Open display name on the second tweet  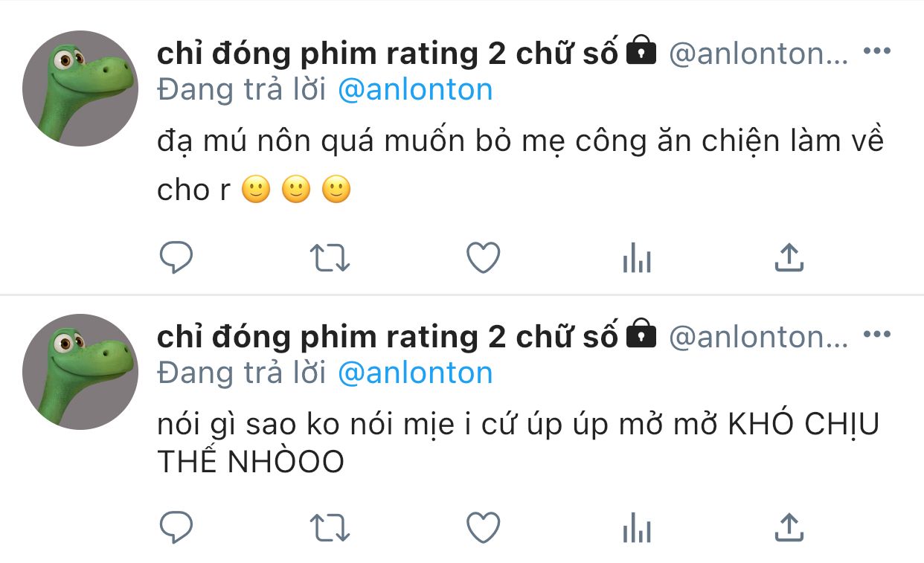click(x=388, y=337)
